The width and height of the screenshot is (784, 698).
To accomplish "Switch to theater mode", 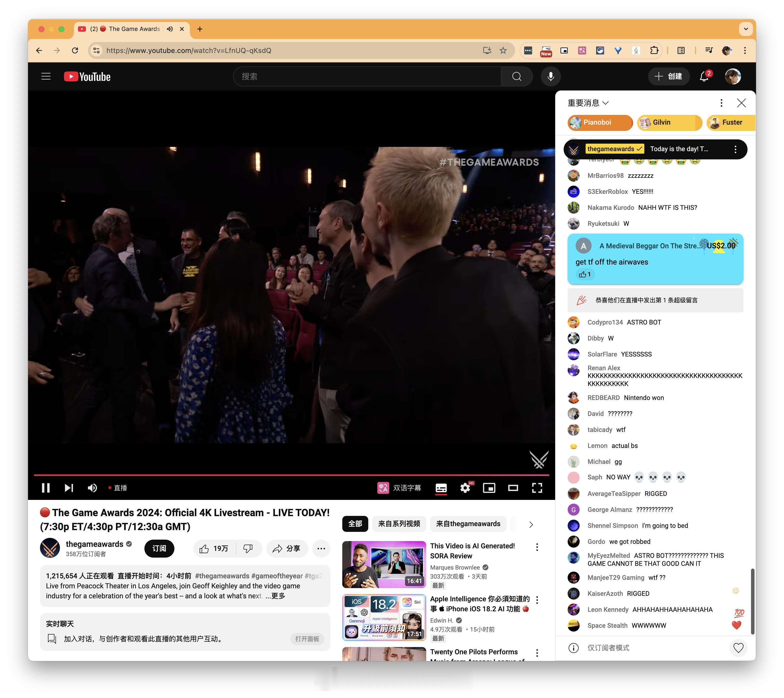I will tap(513, 488).
